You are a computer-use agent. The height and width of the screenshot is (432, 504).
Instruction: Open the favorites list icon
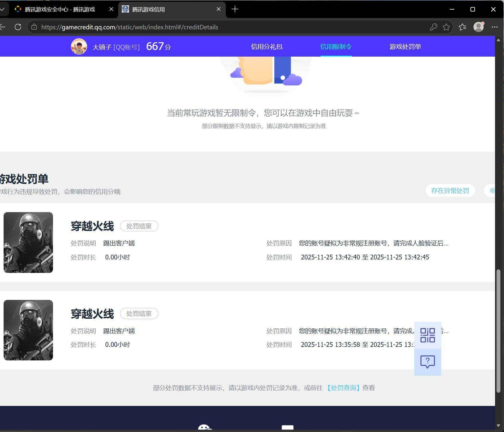(462, 27)
